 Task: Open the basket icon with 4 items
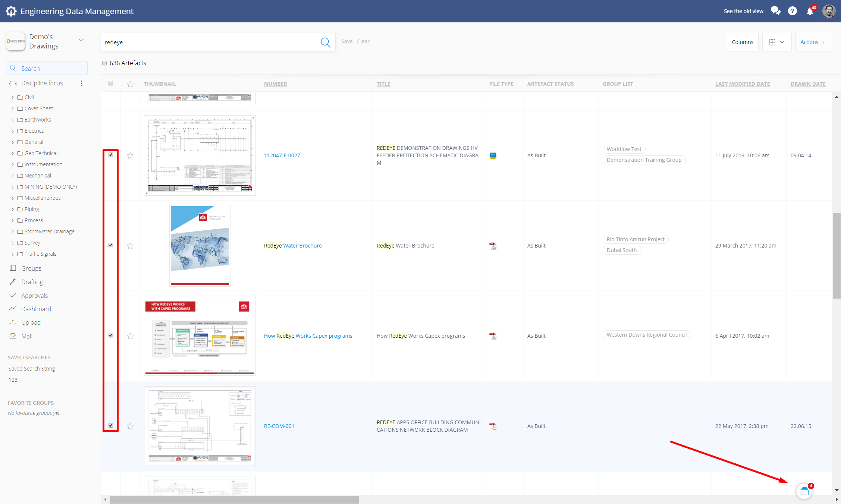point(804,491)
